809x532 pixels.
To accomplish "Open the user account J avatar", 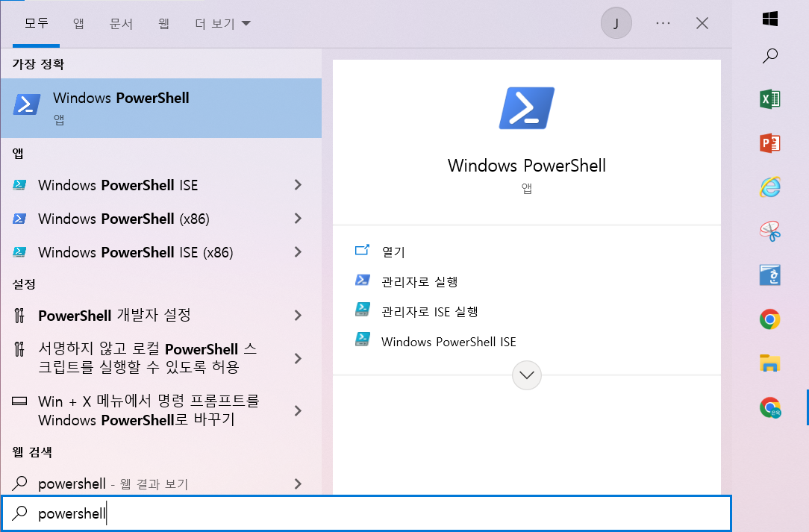I will click(x=616, y=23).
